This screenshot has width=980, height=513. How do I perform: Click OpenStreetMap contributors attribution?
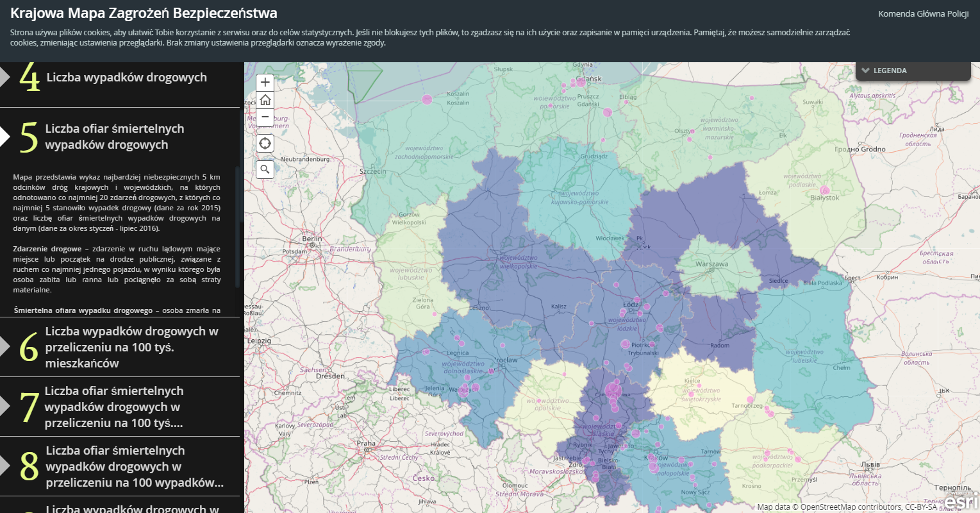tap(846, 507)
